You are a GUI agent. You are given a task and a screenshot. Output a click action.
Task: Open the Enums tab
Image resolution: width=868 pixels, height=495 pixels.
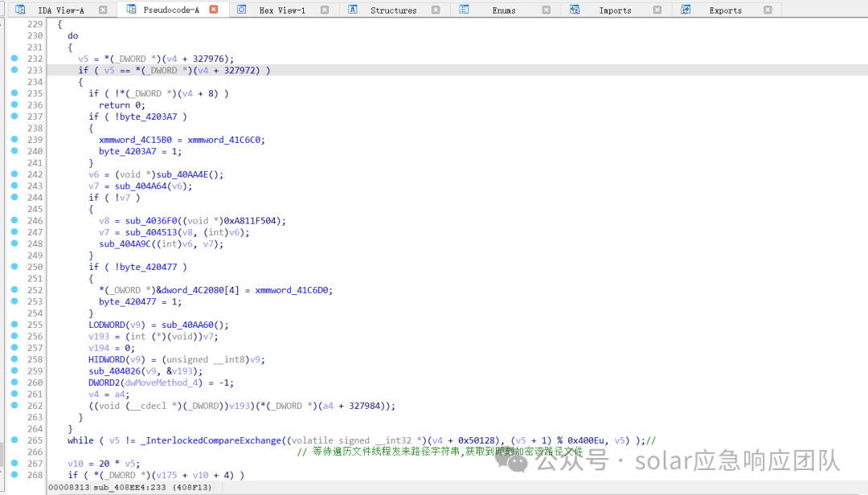(x=504, y=10)
